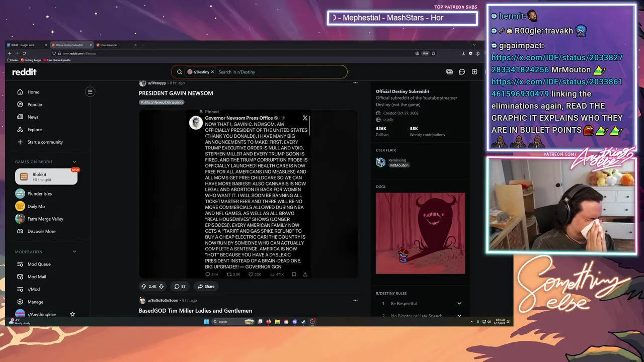The image size is (644, 362).
Task: Open Farm Merge Valley game
Action: click(46, 219)
